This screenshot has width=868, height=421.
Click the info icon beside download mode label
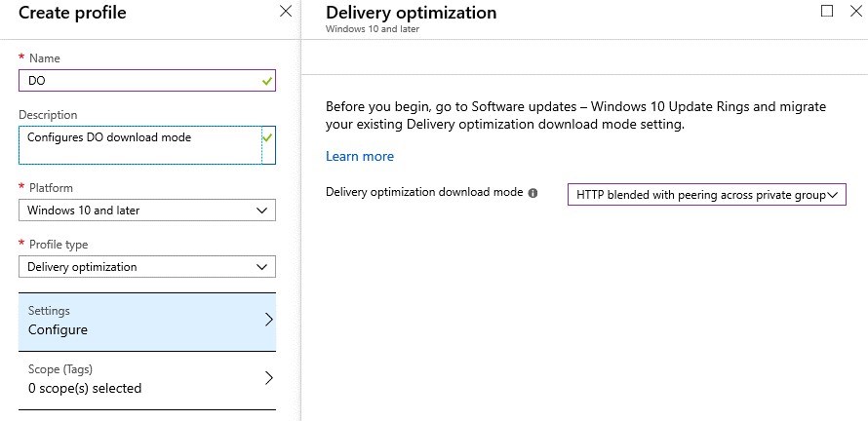(533, 193)
